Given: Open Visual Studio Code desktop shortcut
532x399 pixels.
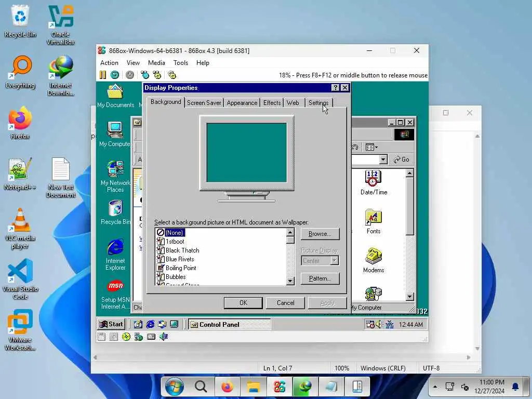Looking at the screenshot, I should pyautogui.click(x=20, y=279).
